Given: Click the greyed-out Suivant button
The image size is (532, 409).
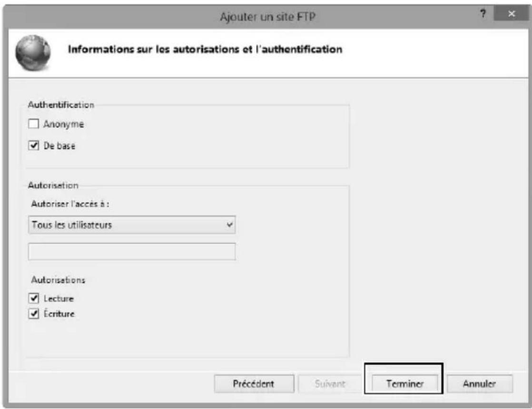Looking at the screenshot, I should 330,384.
